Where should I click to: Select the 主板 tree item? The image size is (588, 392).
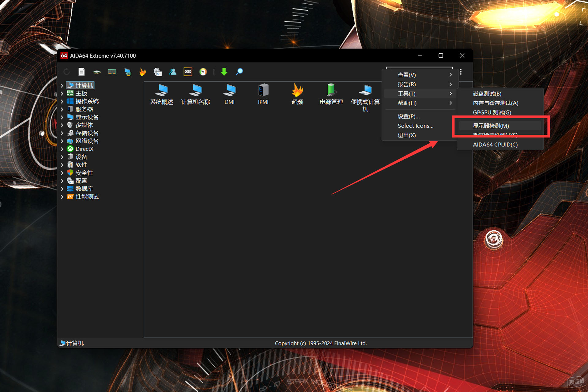[77, 93]
